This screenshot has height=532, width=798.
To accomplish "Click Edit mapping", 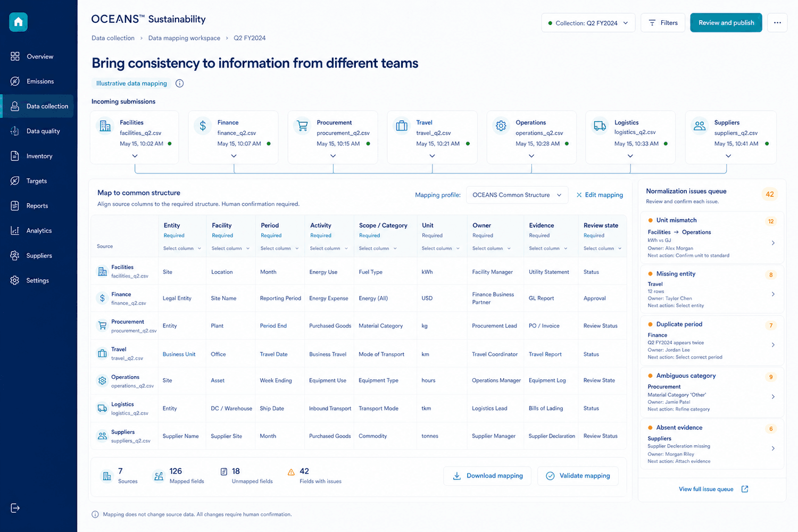I will [600, 195].
